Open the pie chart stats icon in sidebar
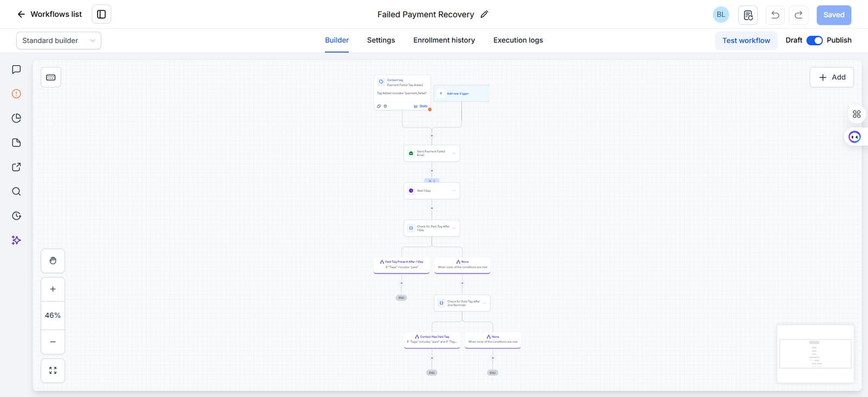The width and height of the screenshot is (868, 397). 16,118
